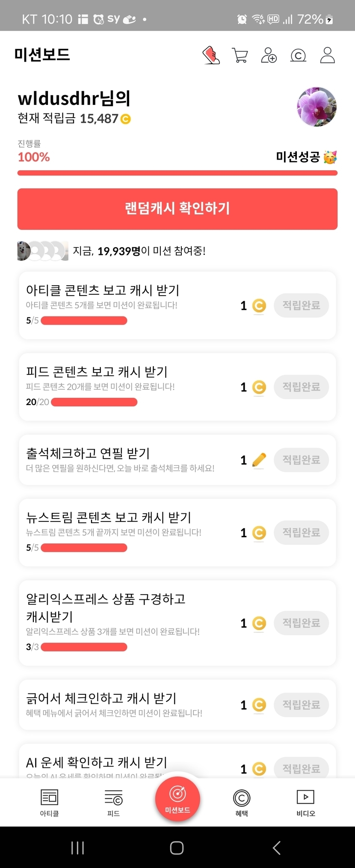This screenshot has height=868, width=355.
Task: Open the 혜택 tab
Action: coord(242,803)
